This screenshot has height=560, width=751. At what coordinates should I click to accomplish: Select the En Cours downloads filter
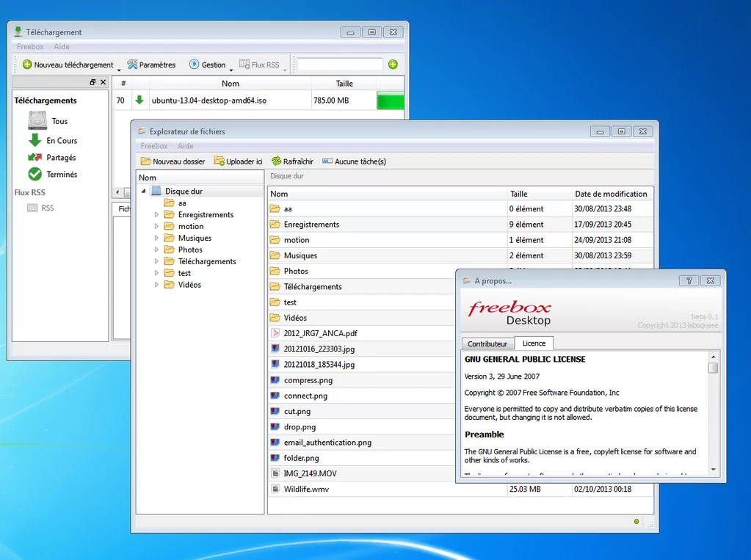[x=62, y=141]
